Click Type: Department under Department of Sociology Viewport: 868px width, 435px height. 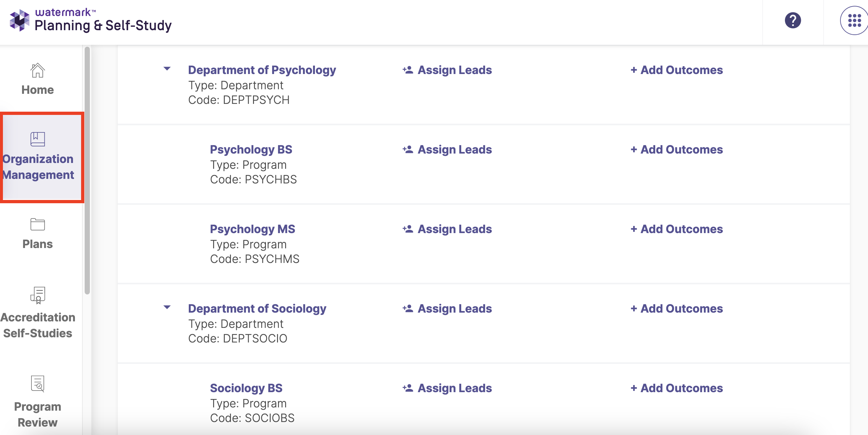(235, 324)
